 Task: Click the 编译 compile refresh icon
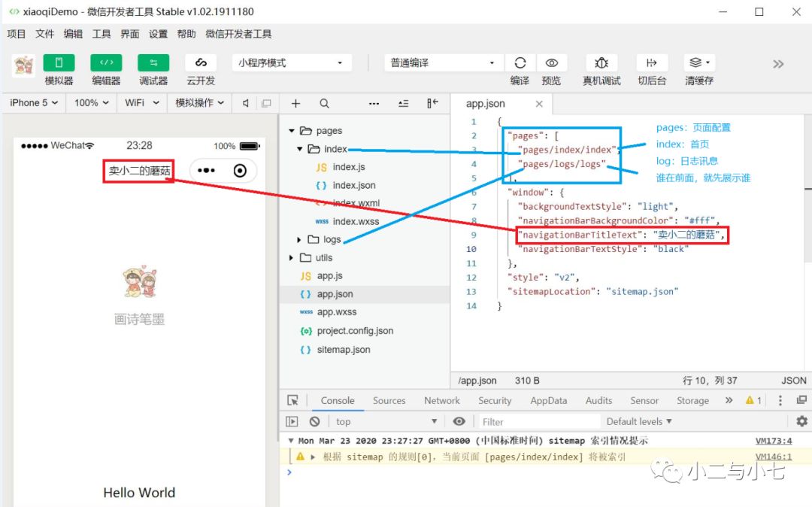(x=520, y=62)
